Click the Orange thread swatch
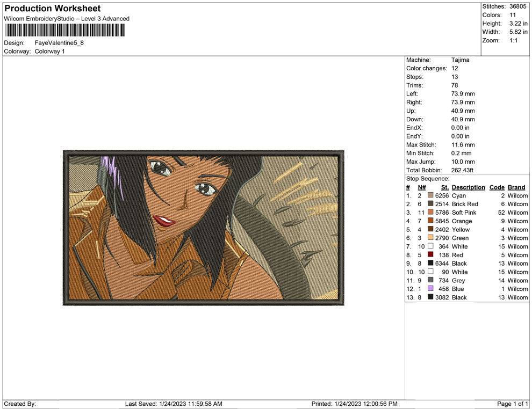 coord(430,221)
